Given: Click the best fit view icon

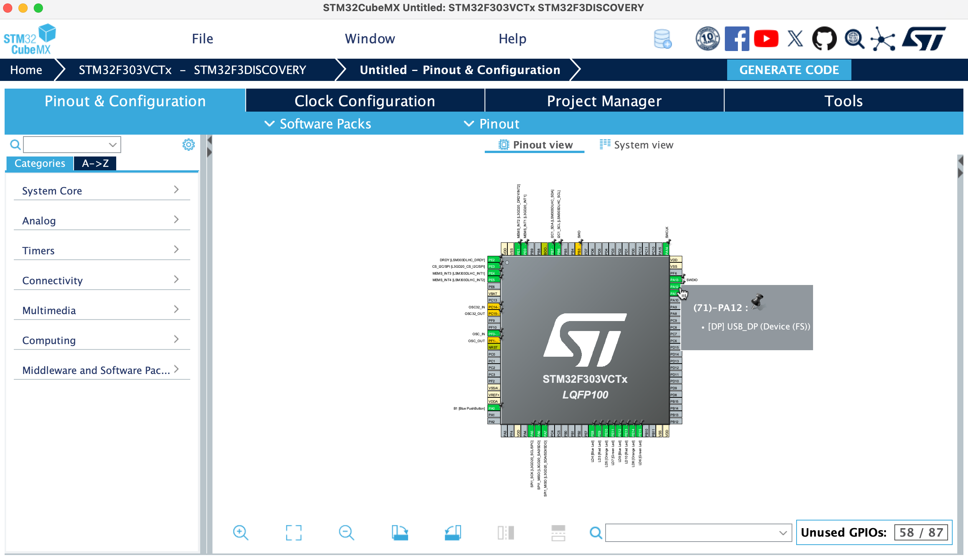Looking at the screenshot, I should (x=293, y=532).
